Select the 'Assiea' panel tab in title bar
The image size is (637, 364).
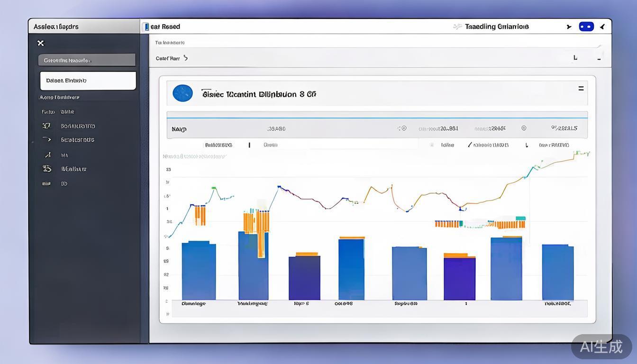tap(56, 27)
